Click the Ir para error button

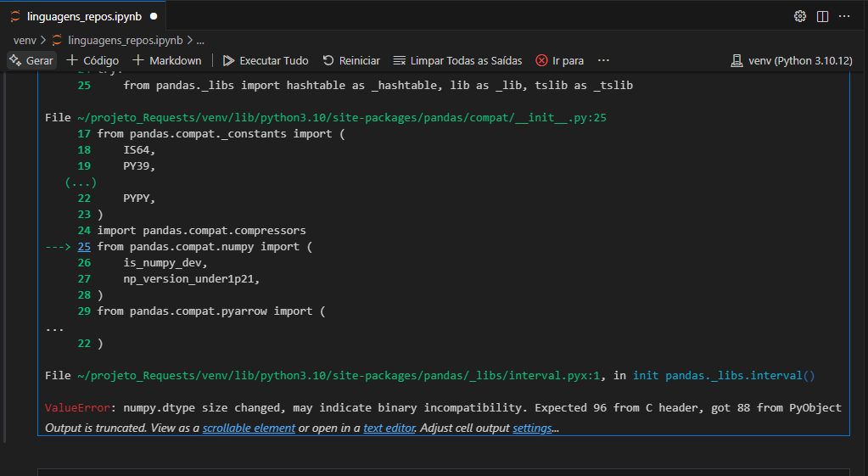click(x=559, y=60)
